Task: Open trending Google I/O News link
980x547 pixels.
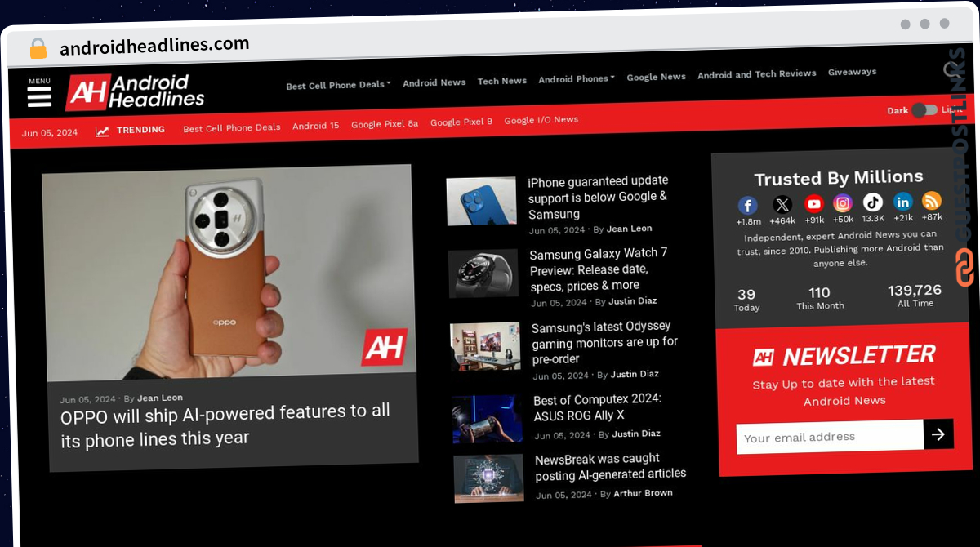Action: click(x=541, y=120)
